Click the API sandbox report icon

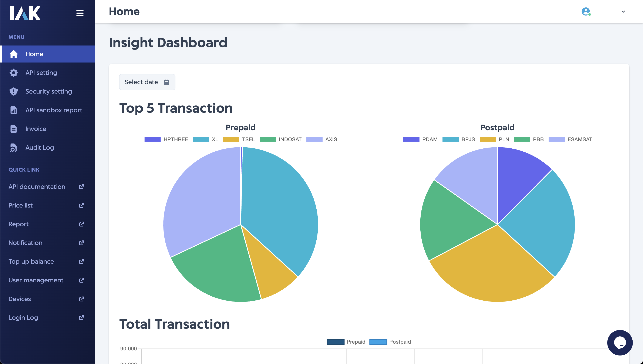click(13, 110)
